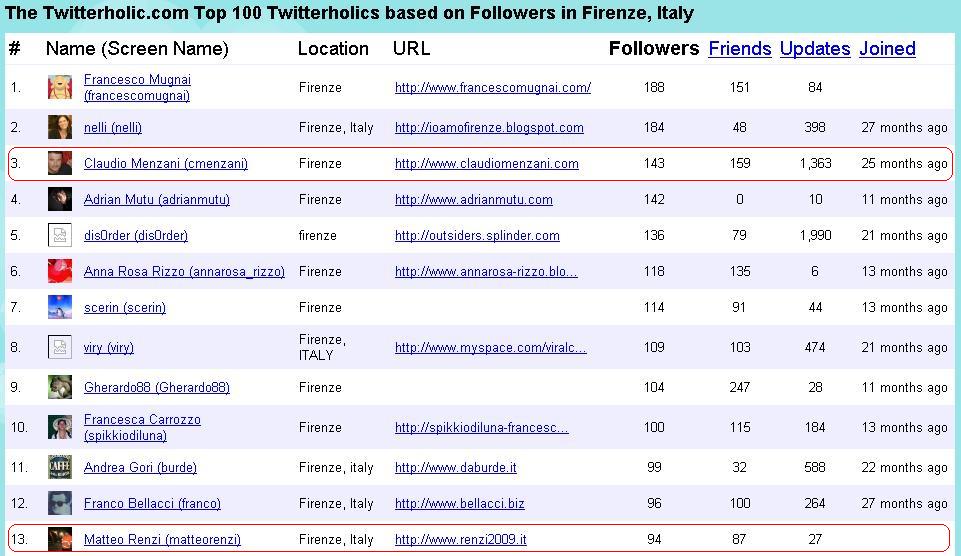The height and width of the screenshot is (556, 961).
Task: Visit the claudiomenzani.com website link
Action: click(x=486, y=163)
